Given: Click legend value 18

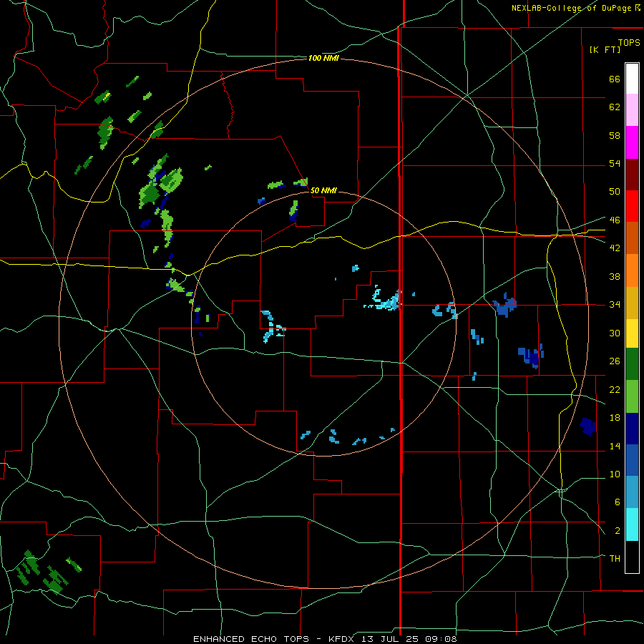Looking at the screenshot, I should point(615,418).
